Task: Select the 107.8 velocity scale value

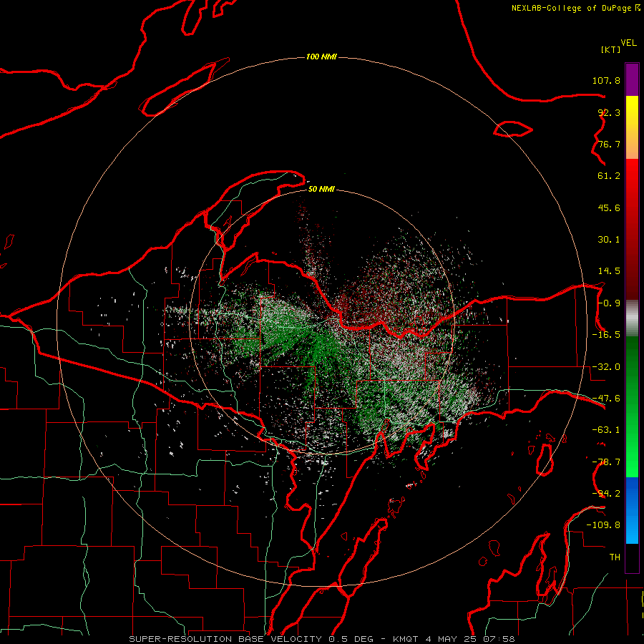Action: click(606, 80)
